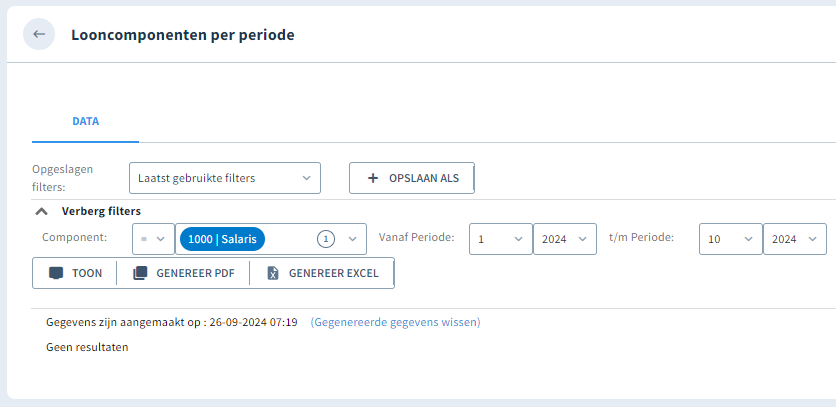Open the Vanaf Periode year 2024 dropdown

tap(565, 239)
